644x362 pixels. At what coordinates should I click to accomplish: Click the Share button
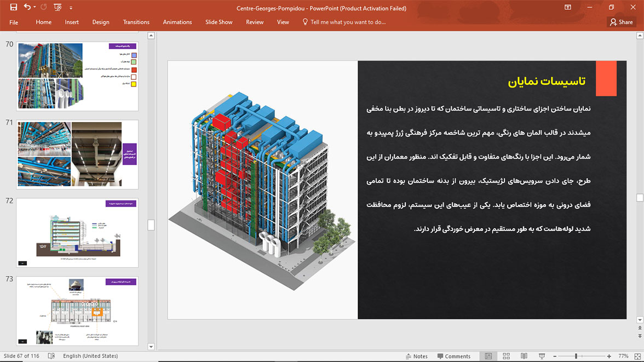point(622,22)
